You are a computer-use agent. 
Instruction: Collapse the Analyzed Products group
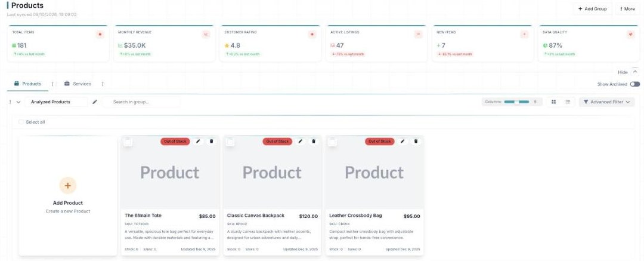(x=18, y=102)
